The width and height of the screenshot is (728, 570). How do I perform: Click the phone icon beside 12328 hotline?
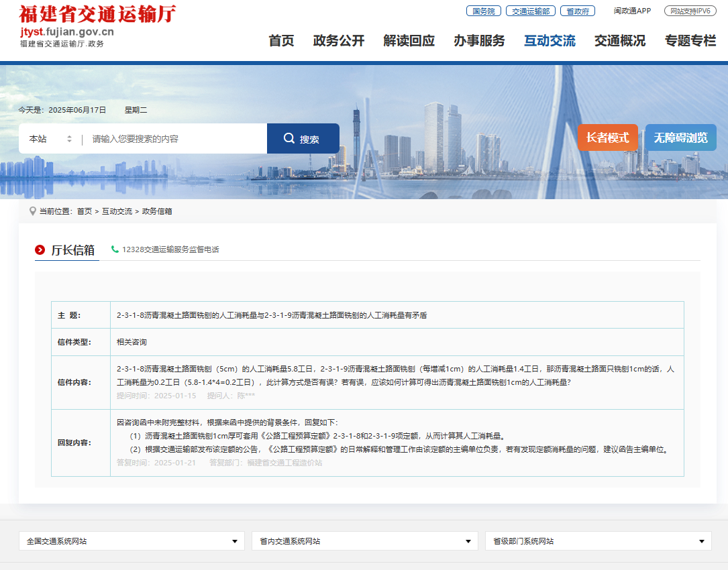coord(115,249)
